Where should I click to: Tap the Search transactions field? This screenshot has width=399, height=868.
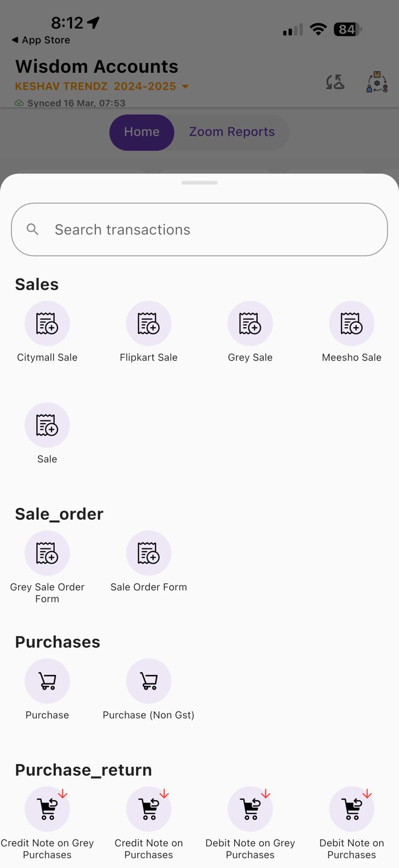[x=200, y=229]
